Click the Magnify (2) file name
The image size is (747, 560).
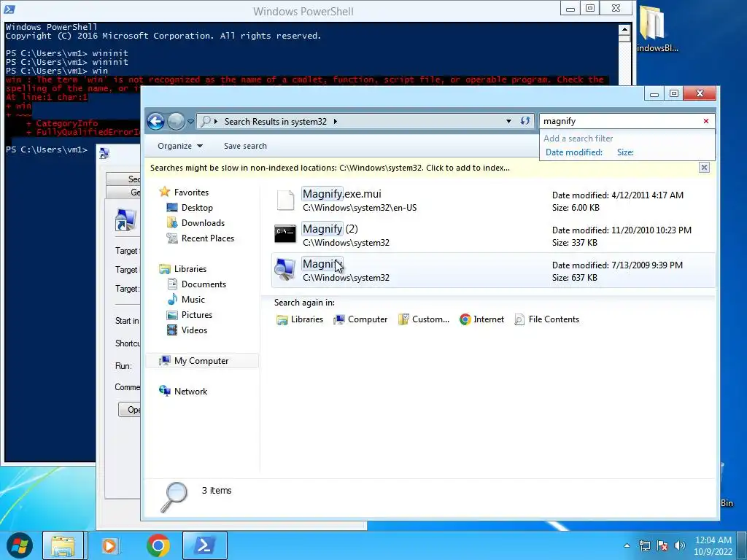[x=330, y=229]
